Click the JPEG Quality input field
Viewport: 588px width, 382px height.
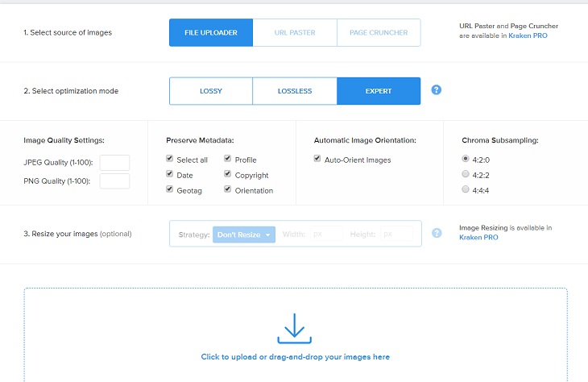point(114,163)
